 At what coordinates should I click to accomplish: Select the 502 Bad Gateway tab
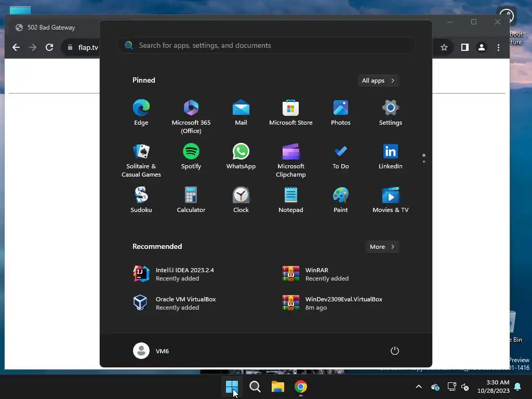(51, 28)
